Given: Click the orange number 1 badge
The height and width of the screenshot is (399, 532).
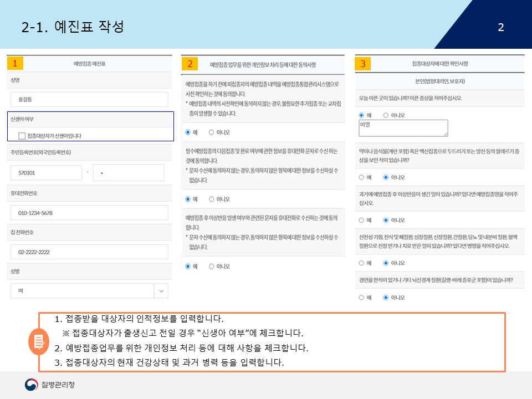Looking at the screenshot, I should [15, 63].
